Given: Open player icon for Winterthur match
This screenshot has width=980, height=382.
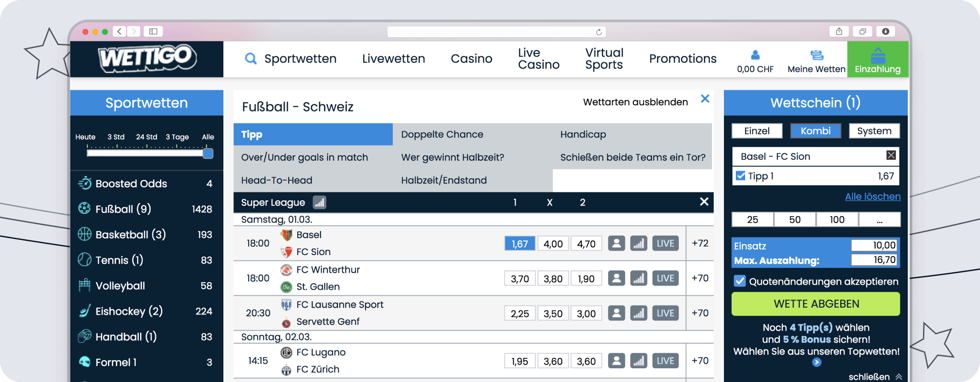Looking at the screenshot, I should point(616,278).
